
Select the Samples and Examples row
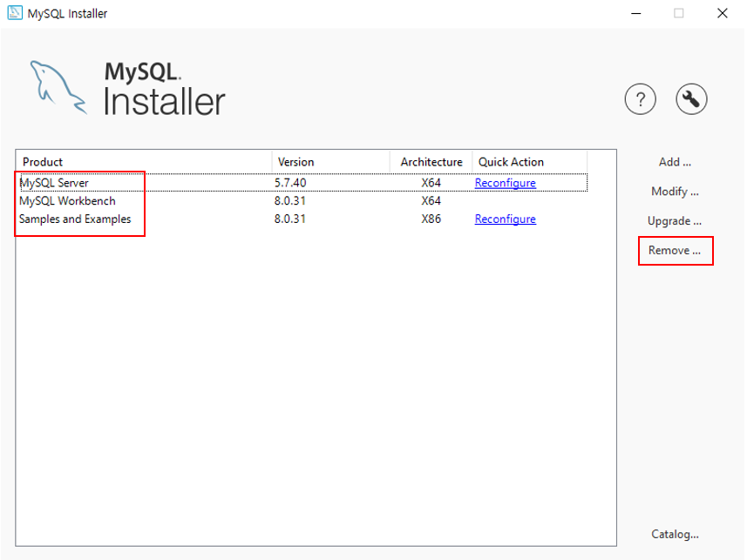pos(303,219)
